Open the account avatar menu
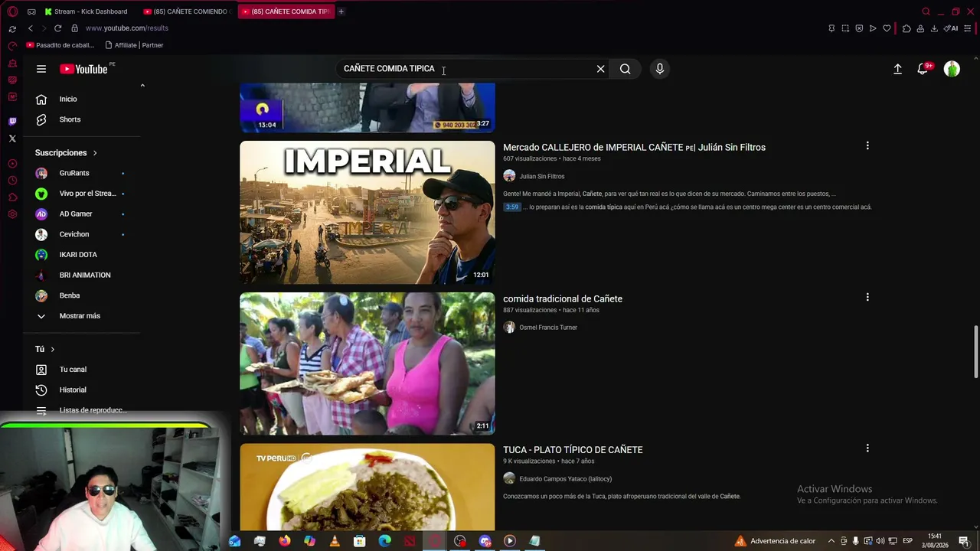 (952, 69)
